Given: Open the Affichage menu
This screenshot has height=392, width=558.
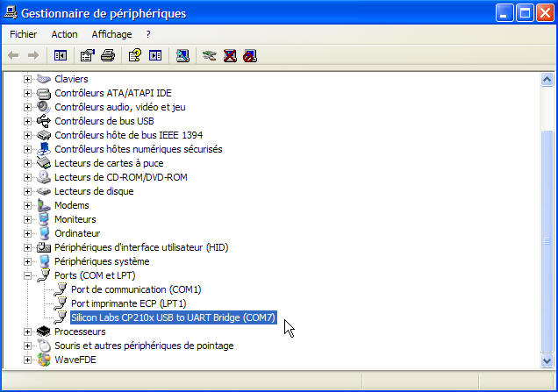Looking at the screenshot, I should (x=111, y=34).
